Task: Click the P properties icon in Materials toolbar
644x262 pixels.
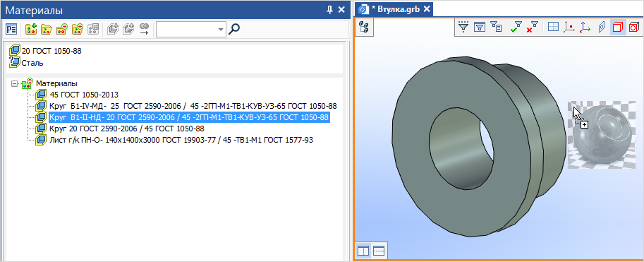Action: point(11,29)
